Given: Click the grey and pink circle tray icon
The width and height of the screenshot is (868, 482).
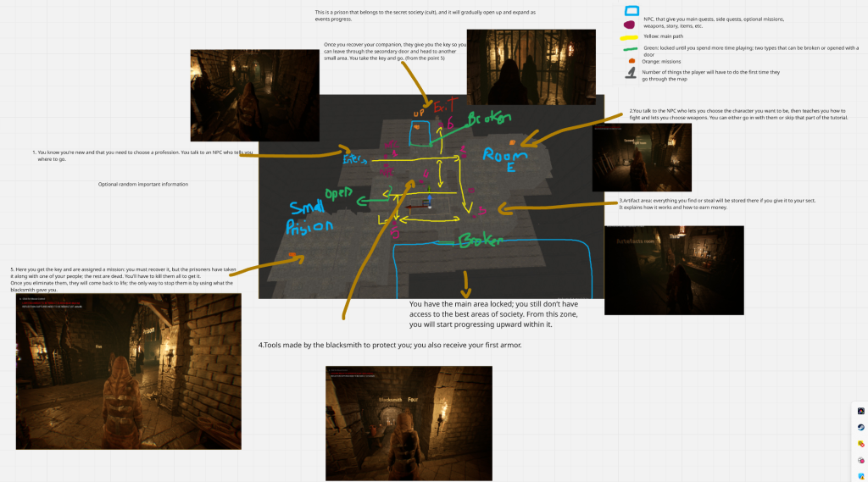Looking at the screenshot, I should 860,460.
